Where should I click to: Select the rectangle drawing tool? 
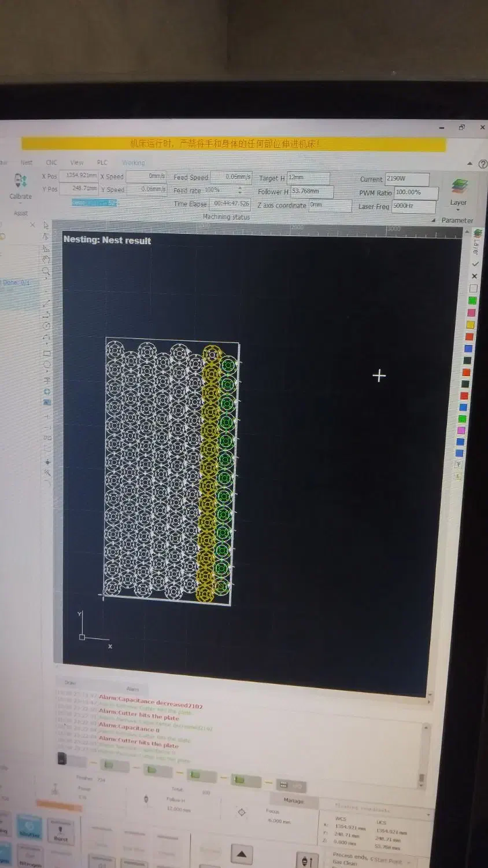(47, 353)
